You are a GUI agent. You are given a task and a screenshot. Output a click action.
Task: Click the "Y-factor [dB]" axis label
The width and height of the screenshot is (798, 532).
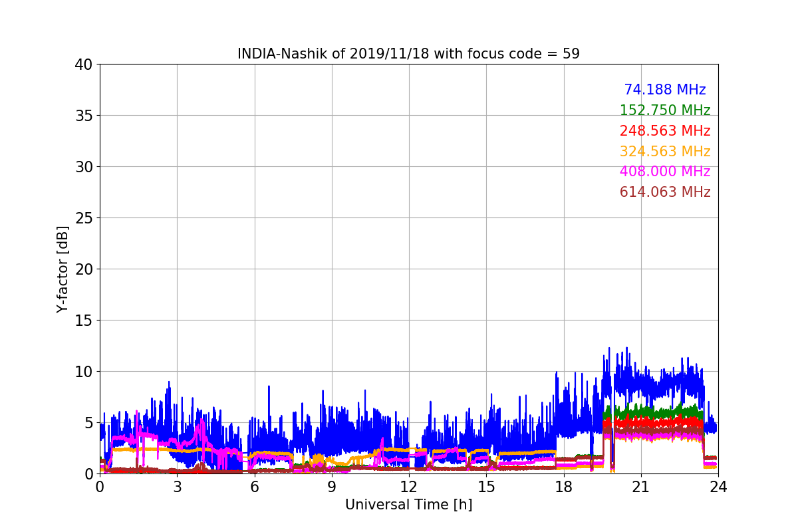pos(63,269)
